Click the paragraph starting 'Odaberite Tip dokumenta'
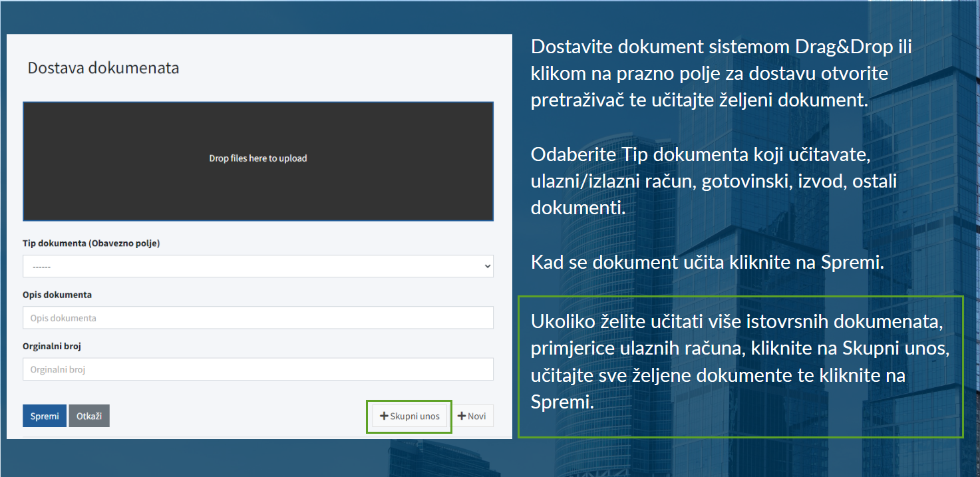The height and width of the screenshot is (477, 980). (714, 181)
